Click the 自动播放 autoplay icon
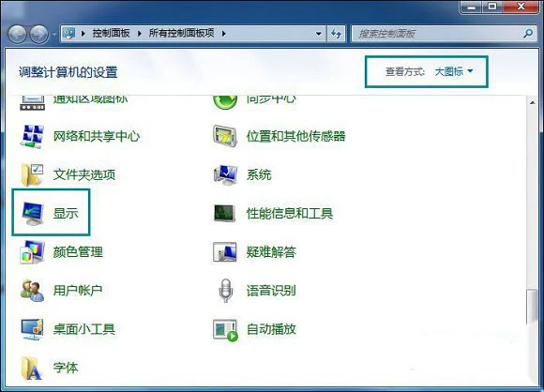The image size is (544, 392). [225, 329]
